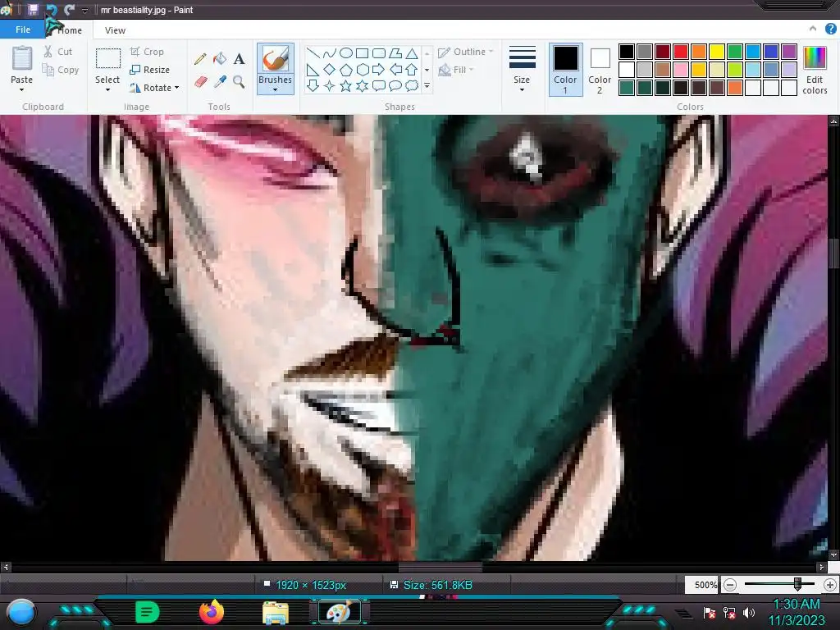Choose the Up arrow shape
Screen dimensions: 840x630
click(412, 69)
